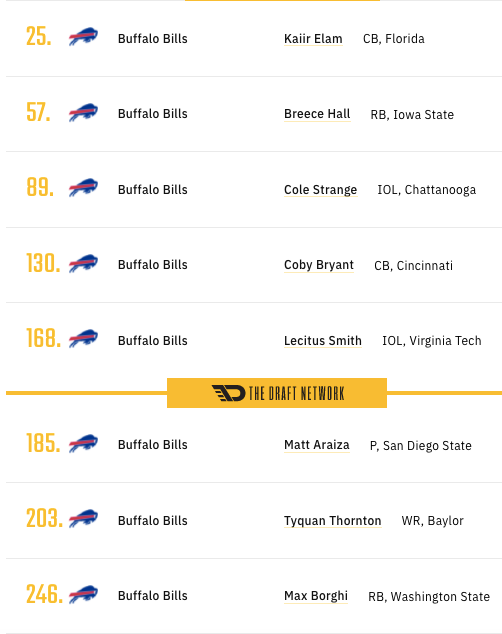Open Kaiir Elam player link
Image resolution: width=502 pixels, height=634 pixels.
313,39
